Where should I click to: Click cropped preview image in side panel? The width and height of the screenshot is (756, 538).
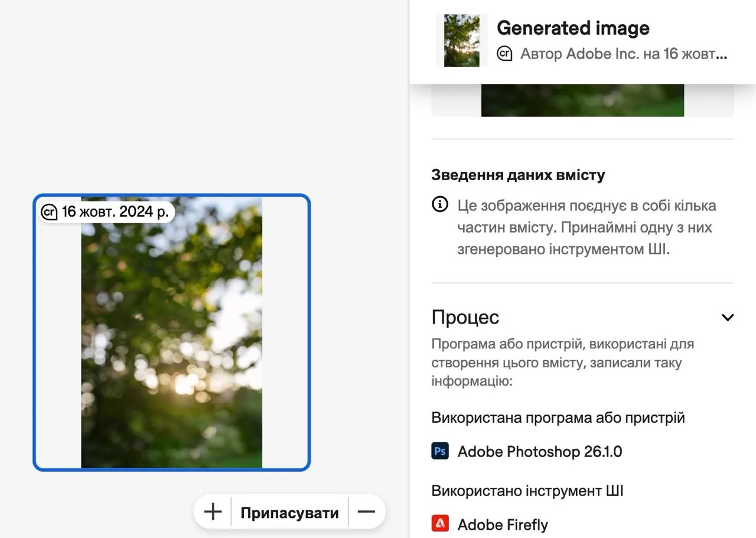pos(582,100)
